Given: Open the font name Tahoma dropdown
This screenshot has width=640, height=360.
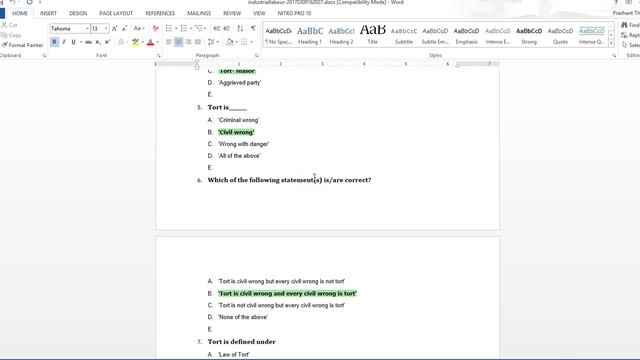Looking at the screenshot, I should pyautogui.click(x=87, y=29).
